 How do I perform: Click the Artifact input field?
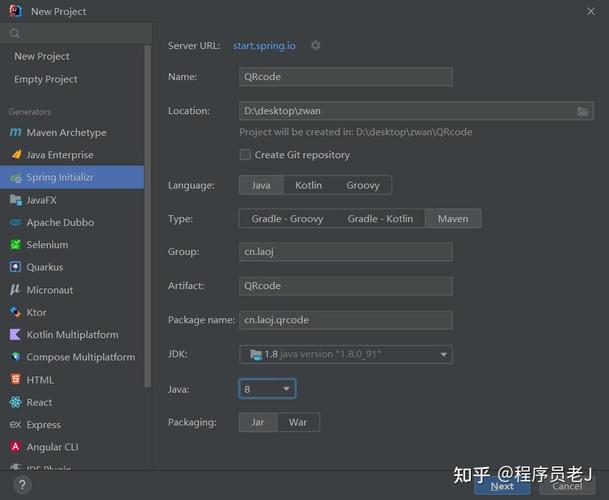(x=346, y=286)
